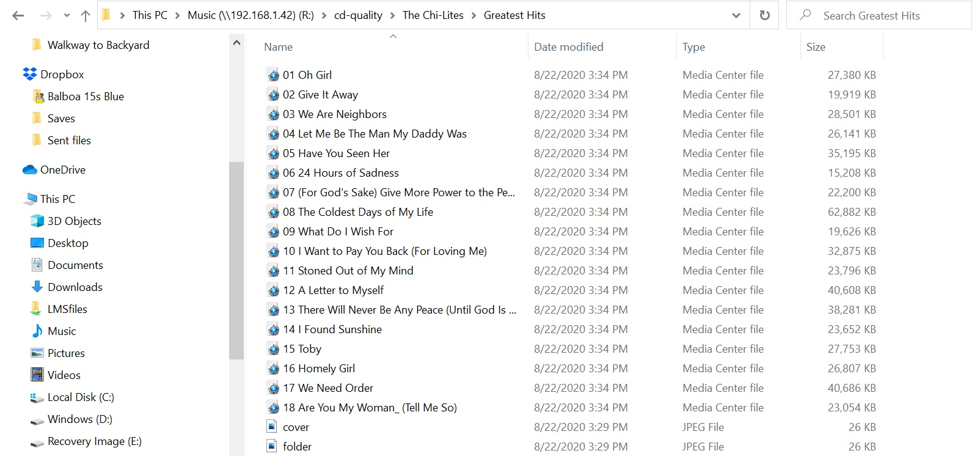Select Recovery Image (E:) drive
This screenshot has height=456, width=980.
click(94, 441)
